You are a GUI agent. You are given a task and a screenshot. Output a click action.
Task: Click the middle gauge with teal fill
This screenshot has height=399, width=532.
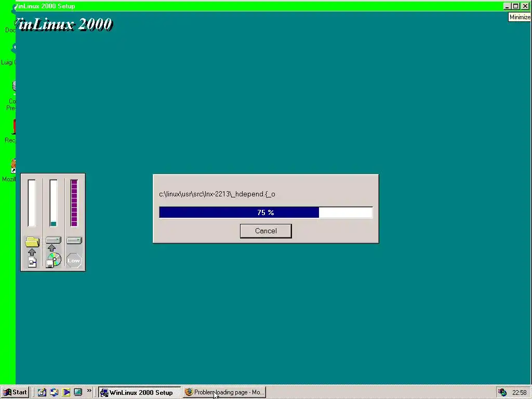(x=54, y=203)
